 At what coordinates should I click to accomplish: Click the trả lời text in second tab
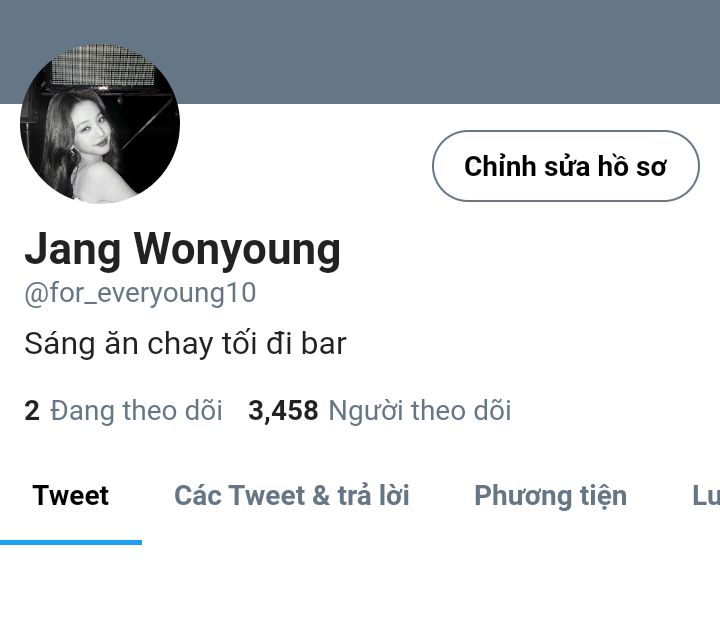click(x=374, y=496)
